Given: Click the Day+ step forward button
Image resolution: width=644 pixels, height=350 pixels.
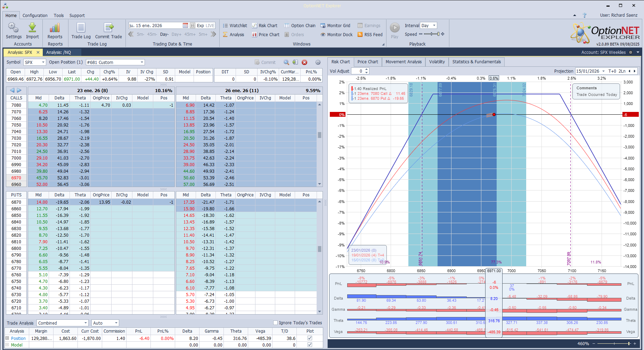Looking at the screenshot, I should click(177, 34).
